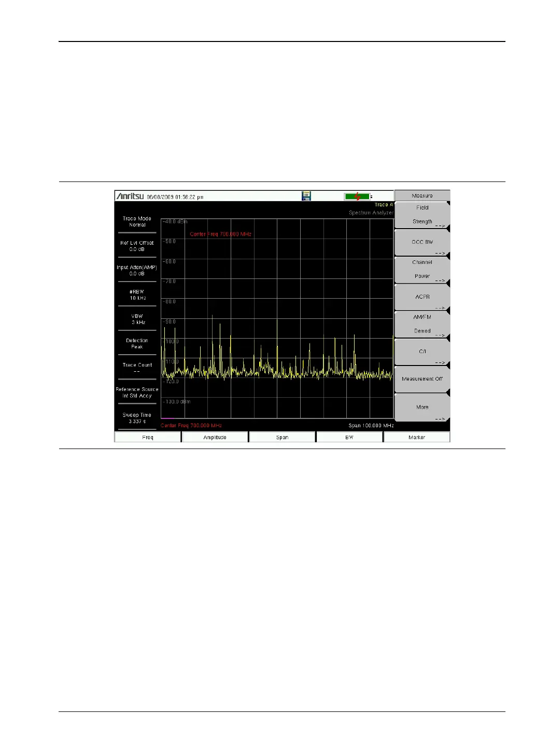This screenshot has height=756, width=535.
Task: Select the #RBW 10 kHz setting
Action: pos(137,295)
